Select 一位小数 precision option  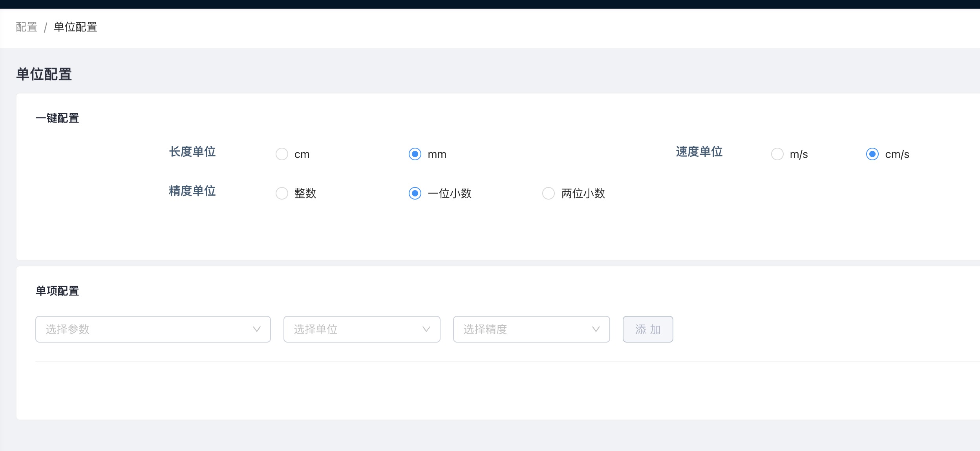coord(415,193)
